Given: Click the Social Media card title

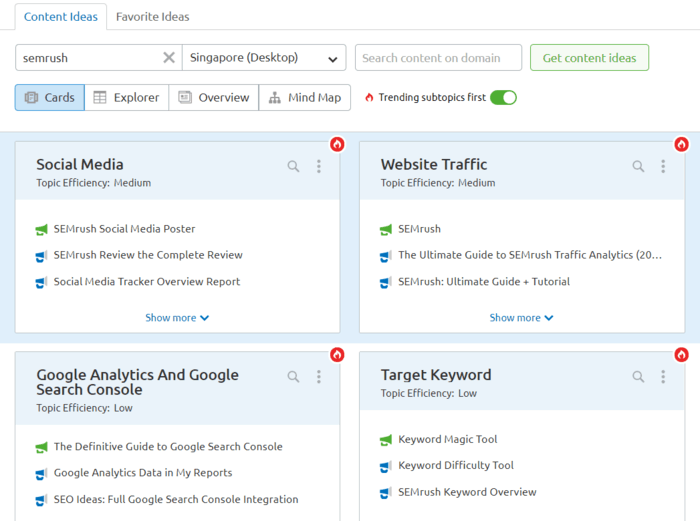Looking at the screenshot, I should coord(80,164).
